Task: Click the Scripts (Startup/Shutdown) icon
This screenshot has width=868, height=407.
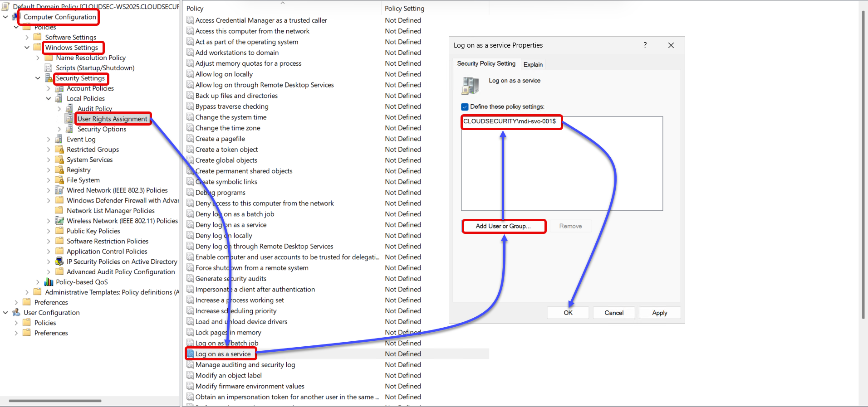Action: pos(49,68)
